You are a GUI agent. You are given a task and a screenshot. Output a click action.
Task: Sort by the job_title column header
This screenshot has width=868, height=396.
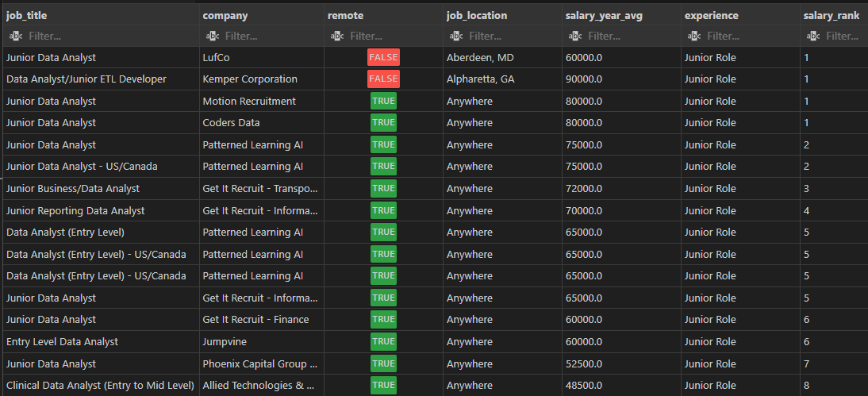click(28, 15)
